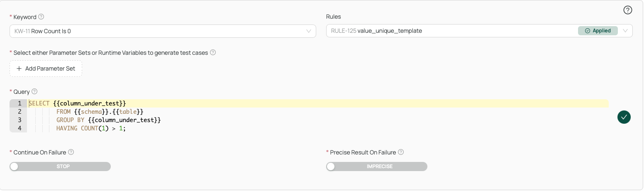Click Add Parameter Set button
This screenshot has width=644, height=191.
pyautogui.click(x=46, y=69)
